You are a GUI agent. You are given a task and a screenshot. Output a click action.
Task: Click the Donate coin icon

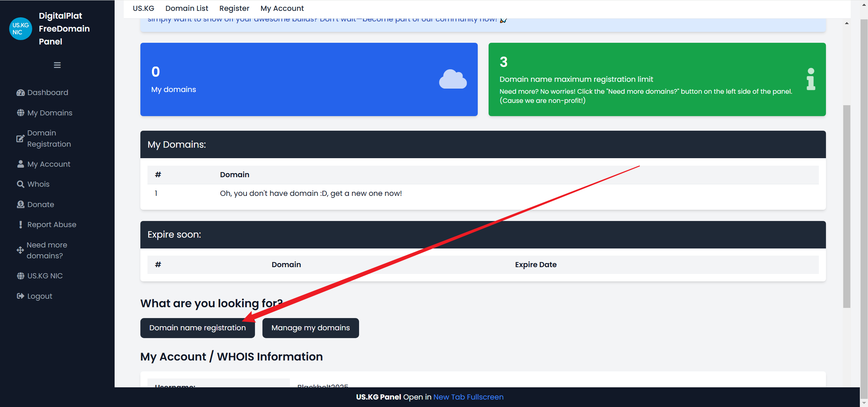[21, 204]
